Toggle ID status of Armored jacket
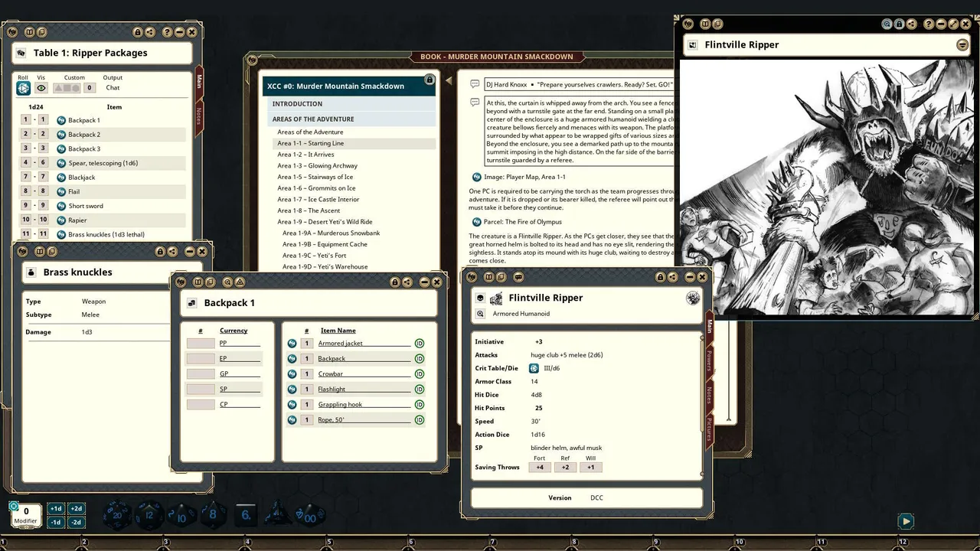 pyautogui.click(x=420, y=344)
